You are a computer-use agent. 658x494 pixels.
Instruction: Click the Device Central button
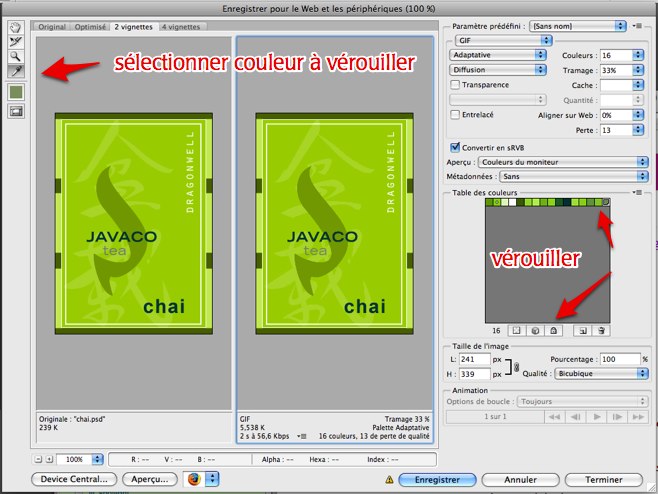74,479
